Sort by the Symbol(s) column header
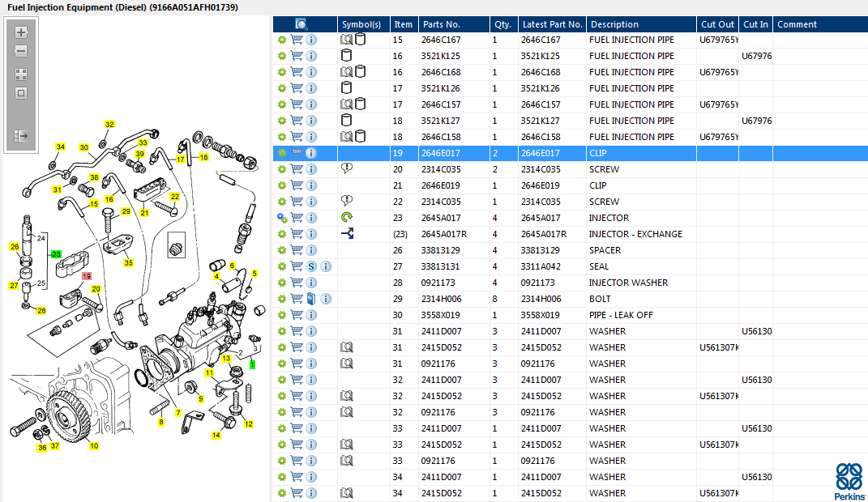Screen dimensions: 868x502 tap(364, 24)
